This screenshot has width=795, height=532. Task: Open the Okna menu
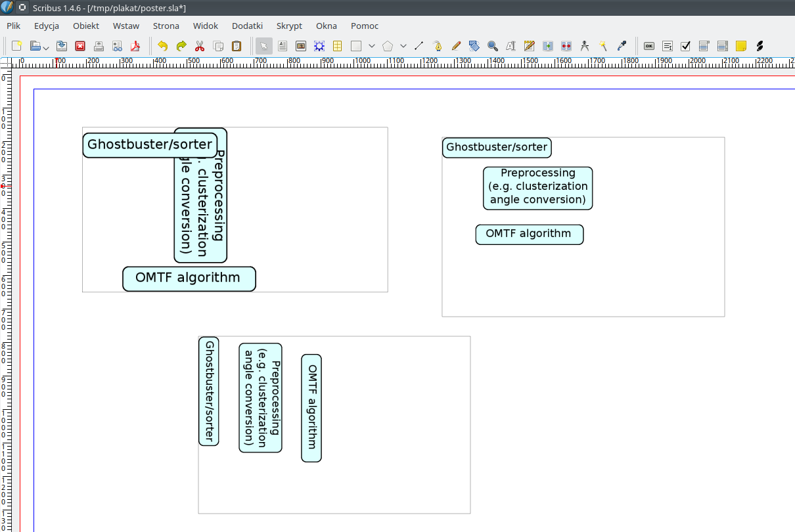tap(327, 26)
